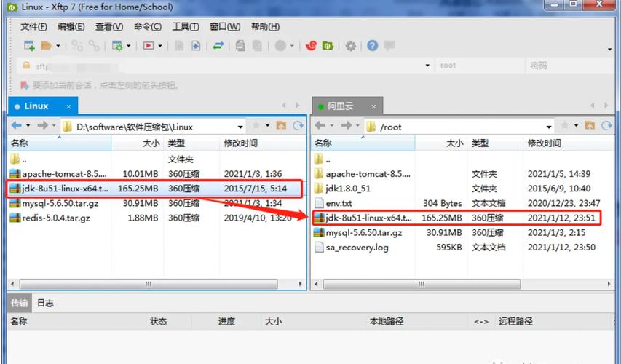The image size is (621, 364).
Task: Open the 工具(T) menu
Action: pyautogui.click(x=186, y=26)
